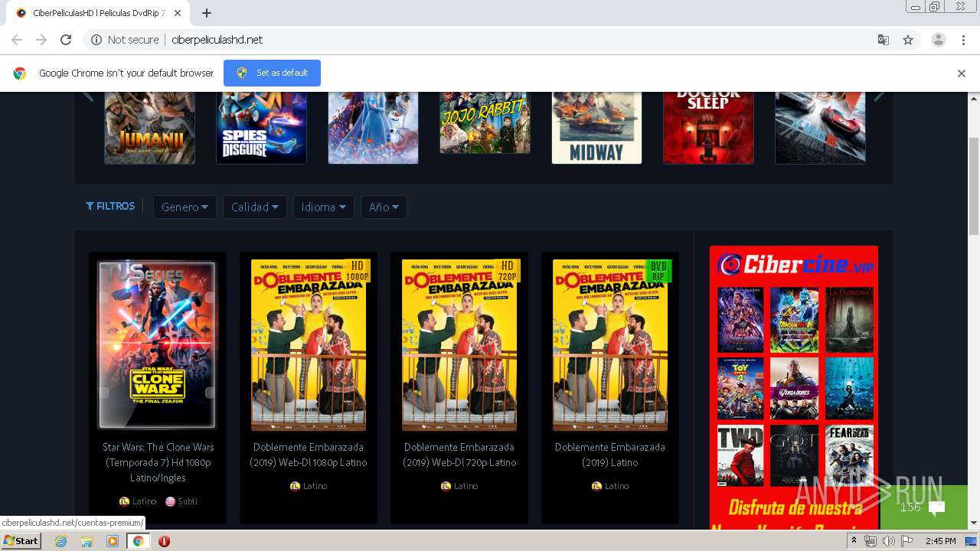Click HD 1080P quality badge
This screenshot has width=980, height=551.
[x=357, y=271]
